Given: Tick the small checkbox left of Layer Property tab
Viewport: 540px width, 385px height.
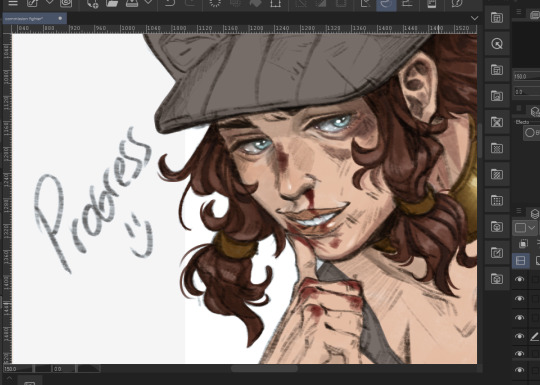Looking at the screenshot, I should coord(519,108).
